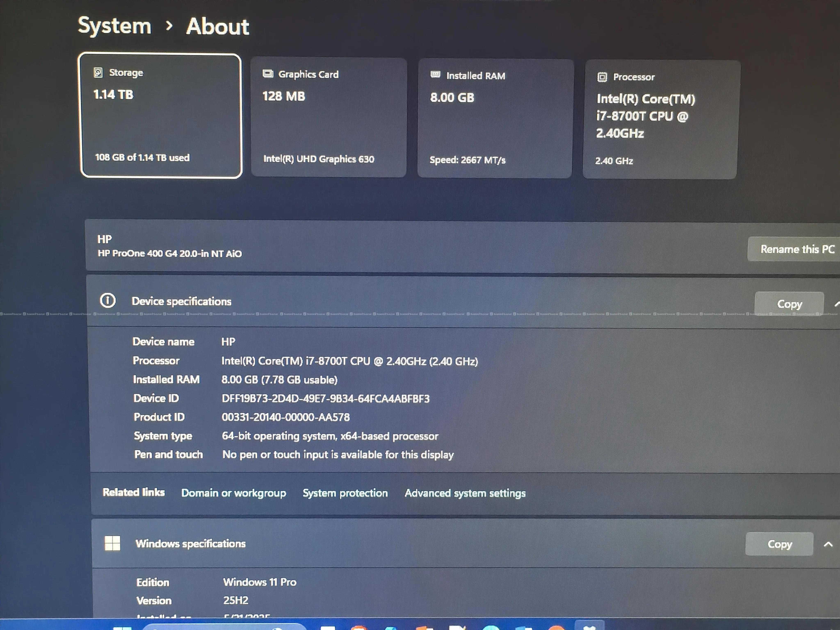Click the breadcrumb chevron between System and About
The height and width of the screenshot is (630, 840).
click(169, 25)
